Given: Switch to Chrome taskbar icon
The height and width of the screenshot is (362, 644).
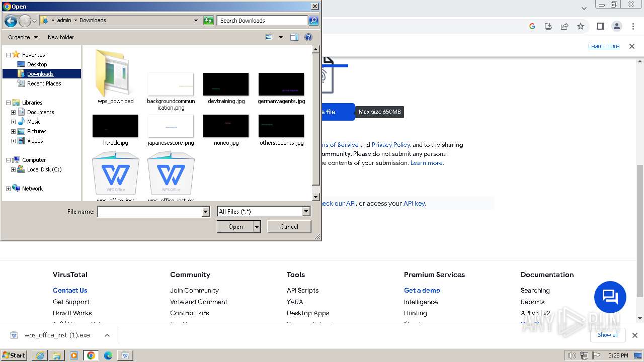Looking at the screenshot, I should [x=91, y=355].
